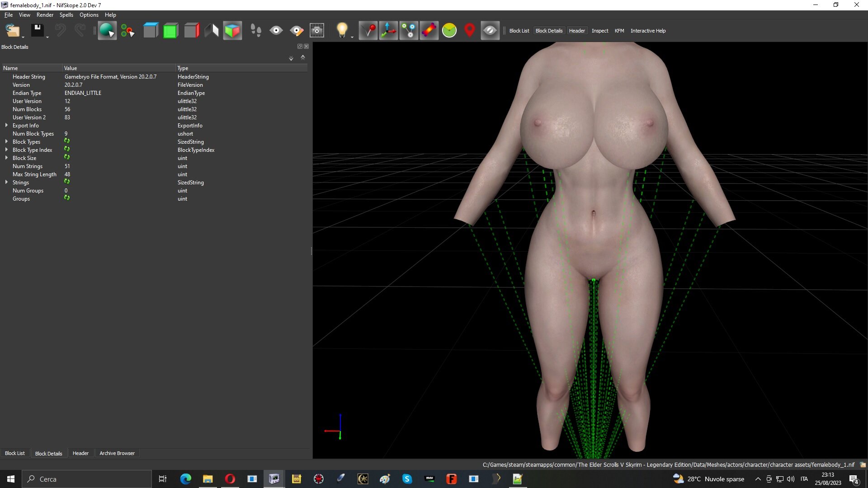Click the Save dropdown arrow in the toolbar
Screen dimensions: 868x488
click(x=47, y=37)
